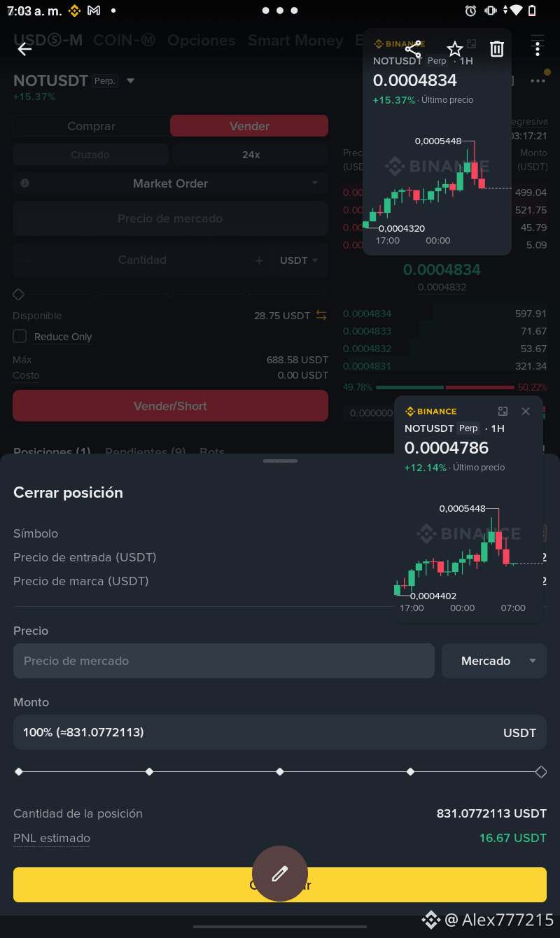The width and height of the screenshot is (560, 938).
Task: Tap the 688.58 USDT Máx value
Action: (297, 360)
